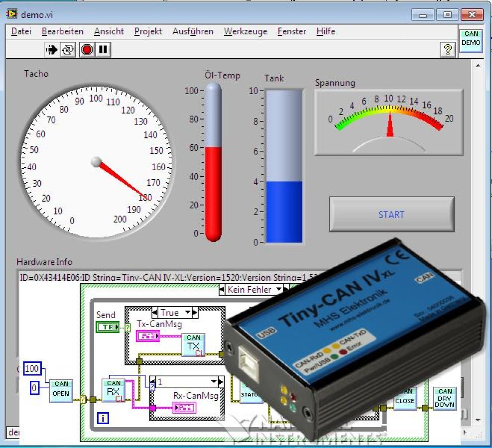Click the CAN CLOSE node

pos(405,398)
